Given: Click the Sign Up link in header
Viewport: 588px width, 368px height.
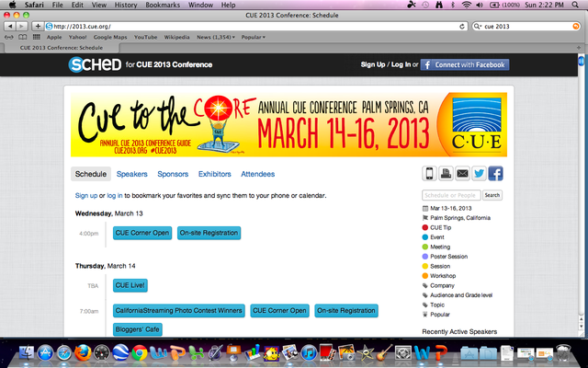Looking at the screenshot, I should pyautogui.click(x=373, y=64).
